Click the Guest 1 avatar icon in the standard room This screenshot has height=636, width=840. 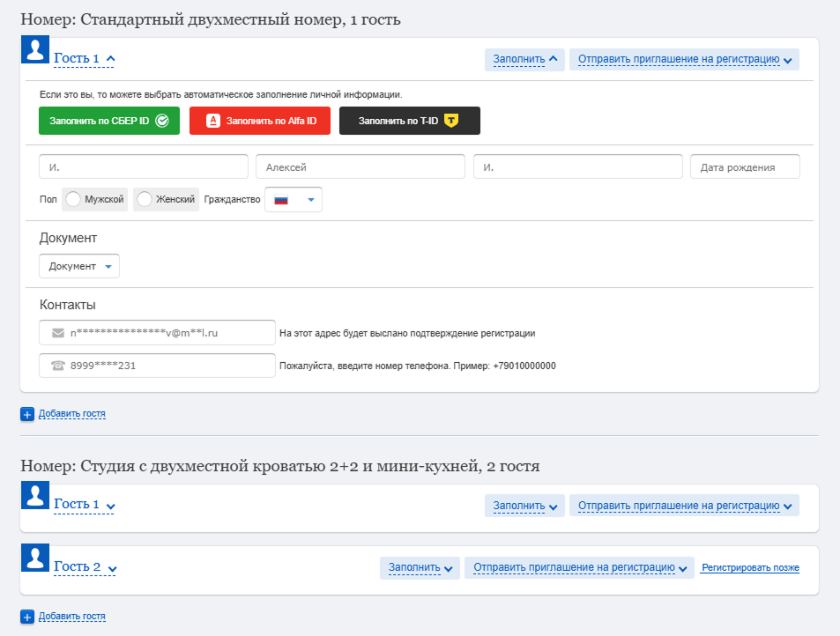click(x=35, y=52)
